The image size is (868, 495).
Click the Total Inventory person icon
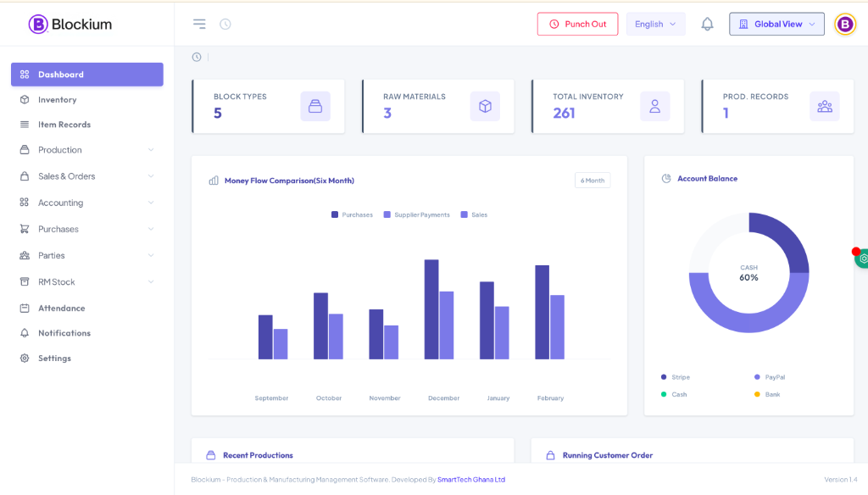click(x=655, y=106)
